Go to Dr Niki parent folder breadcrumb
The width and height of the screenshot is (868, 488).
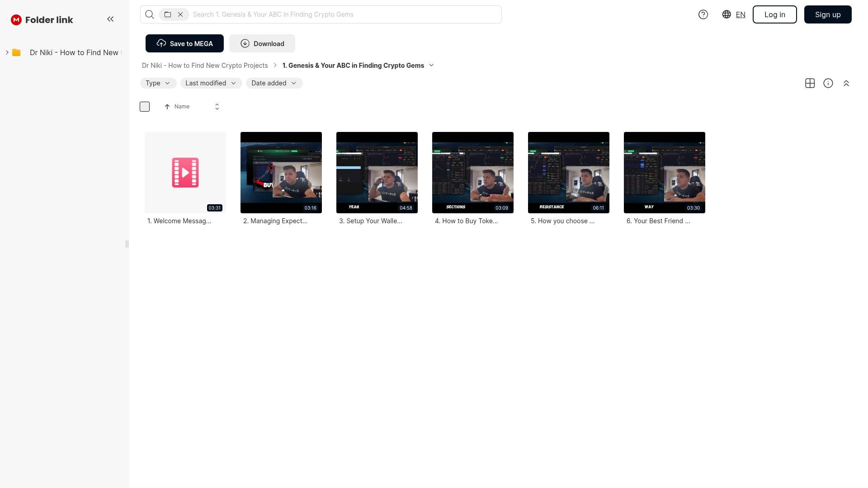(x=205, y=66)
